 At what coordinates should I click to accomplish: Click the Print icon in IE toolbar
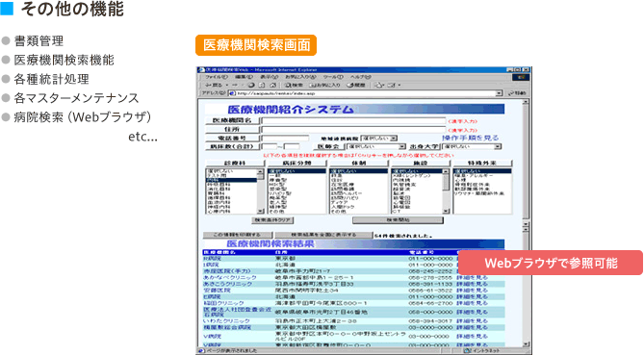[x=392, y=85]
